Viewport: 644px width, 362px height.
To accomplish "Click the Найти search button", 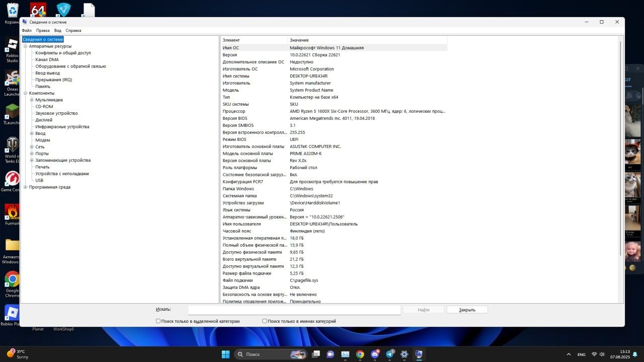I will tap(424, 310).
